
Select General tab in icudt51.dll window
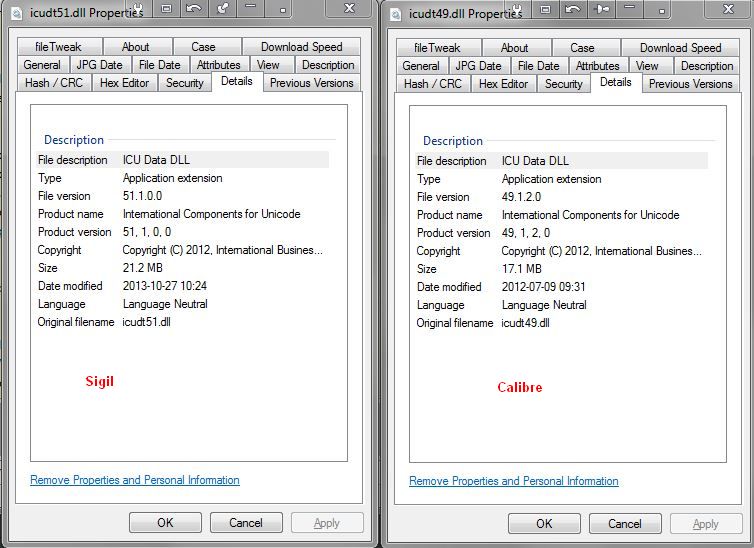(42, 64)
